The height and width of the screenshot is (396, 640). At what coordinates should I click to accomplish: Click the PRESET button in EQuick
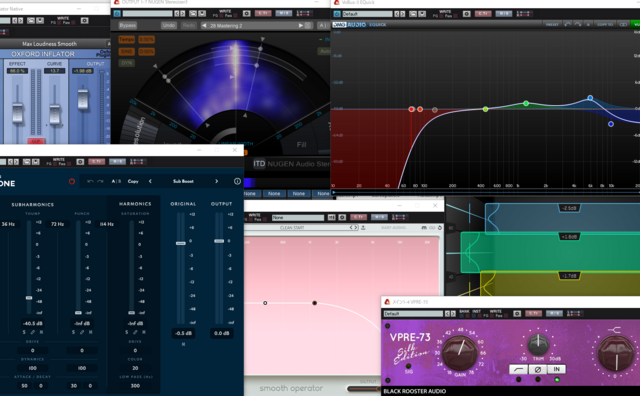pos(552,24)
